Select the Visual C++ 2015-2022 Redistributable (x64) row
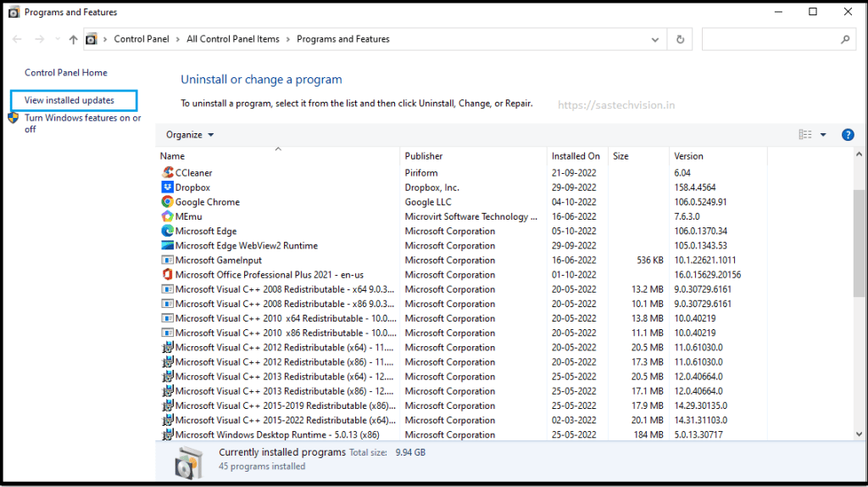 [x=462, y=420]
